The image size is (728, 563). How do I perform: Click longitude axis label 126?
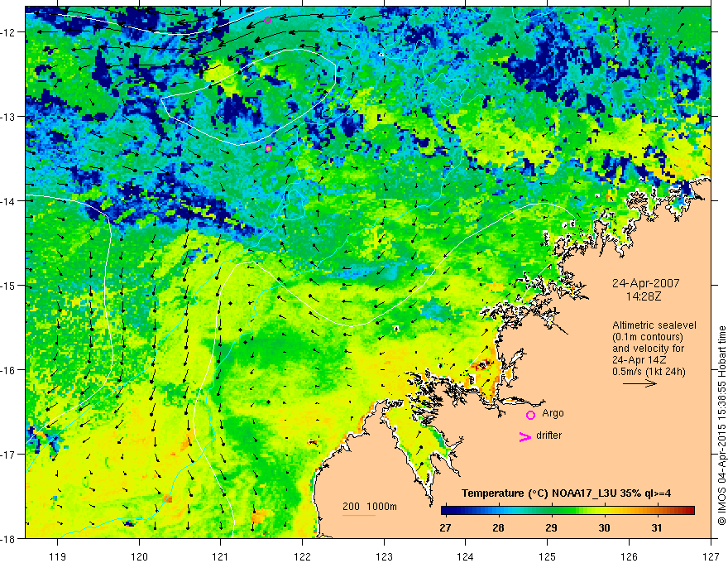point(629,556)
